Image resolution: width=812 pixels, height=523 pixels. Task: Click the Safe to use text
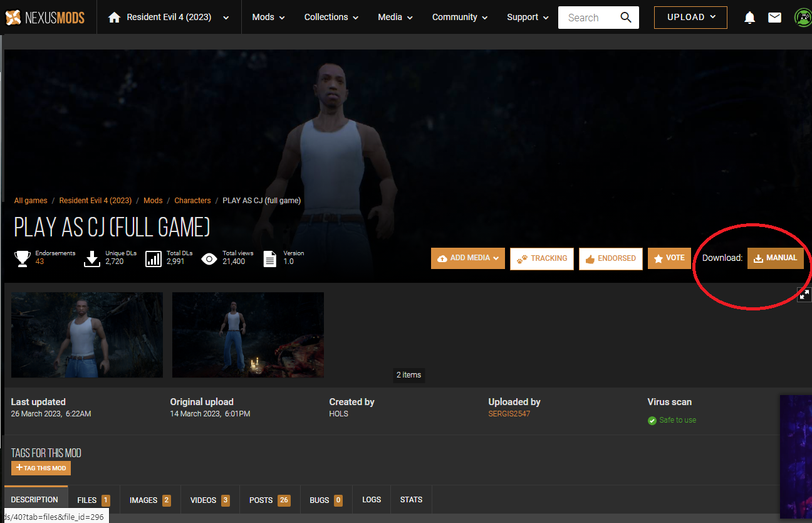[x=677, y=420]
